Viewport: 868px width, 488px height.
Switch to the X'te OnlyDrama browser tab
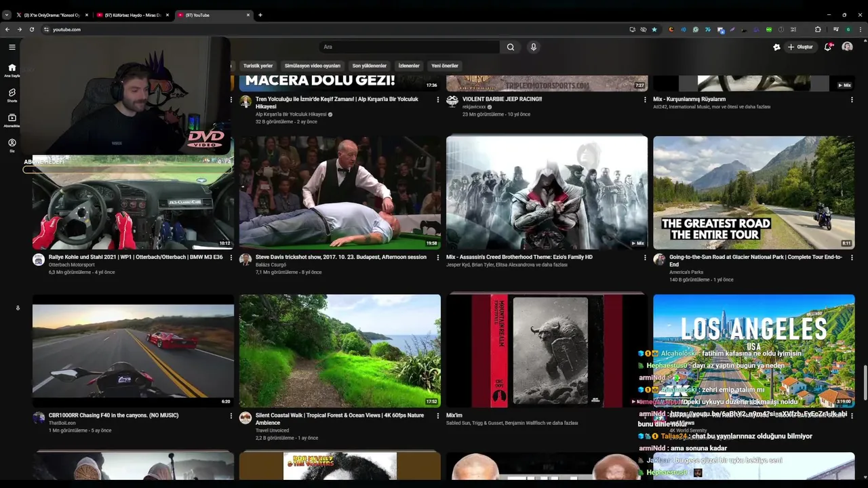click(x=51, y=15)
